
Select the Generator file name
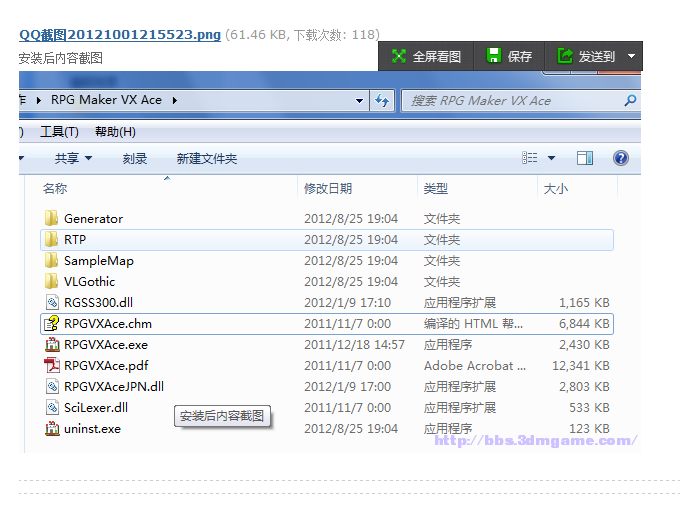[93, 219]
